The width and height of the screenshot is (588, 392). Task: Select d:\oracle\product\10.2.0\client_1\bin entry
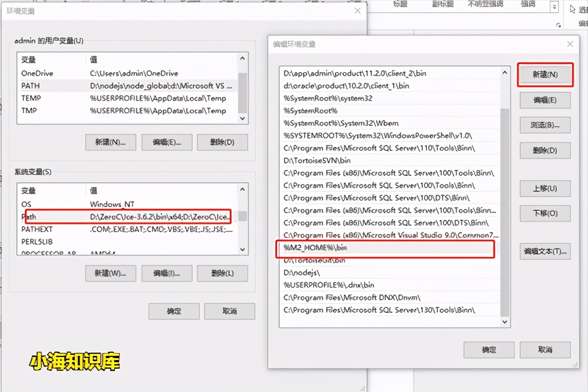tap(391, 86)
